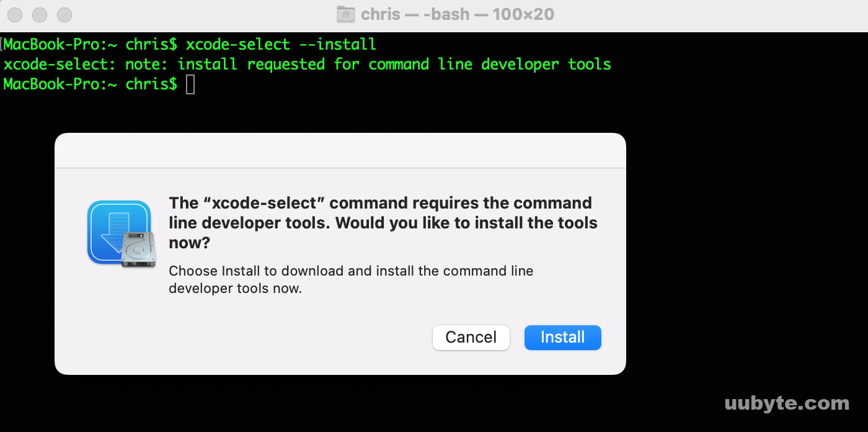Click the empty title strip of the dialog
868x432 pixels.
point(340,150)
